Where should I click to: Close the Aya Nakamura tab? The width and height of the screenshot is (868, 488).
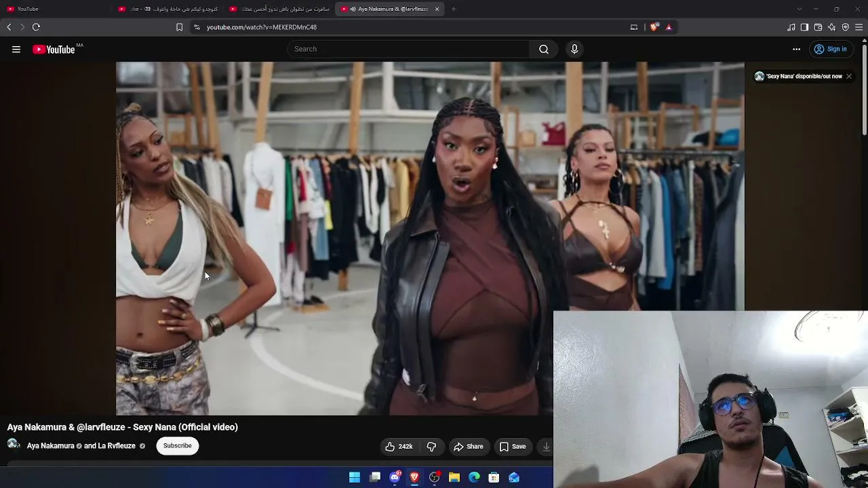[x=437, y=9]
